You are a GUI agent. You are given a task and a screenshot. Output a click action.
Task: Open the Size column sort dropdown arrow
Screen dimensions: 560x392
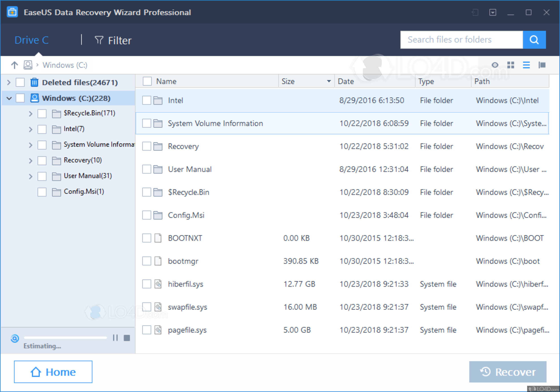coord(329,81)
